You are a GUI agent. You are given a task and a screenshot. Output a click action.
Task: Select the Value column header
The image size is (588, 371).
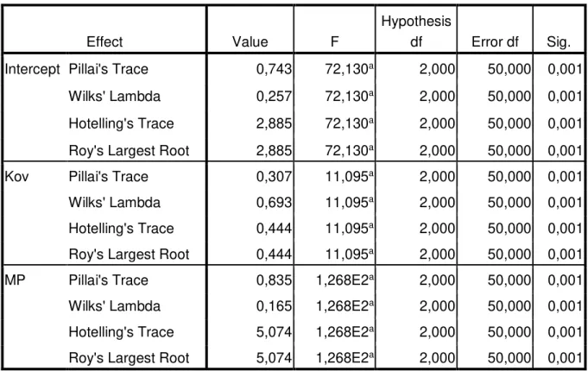(250, 41)
